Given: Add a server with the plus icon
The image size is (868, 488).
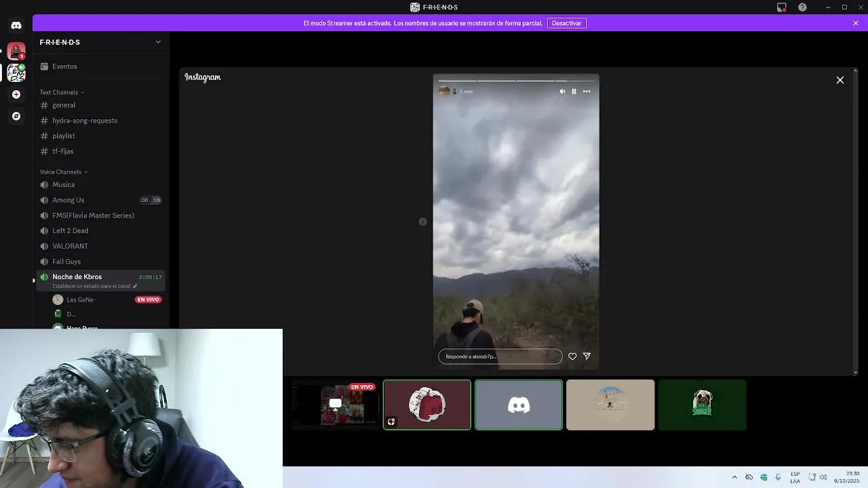Looking at the screenshot, I should click(16, 94).
